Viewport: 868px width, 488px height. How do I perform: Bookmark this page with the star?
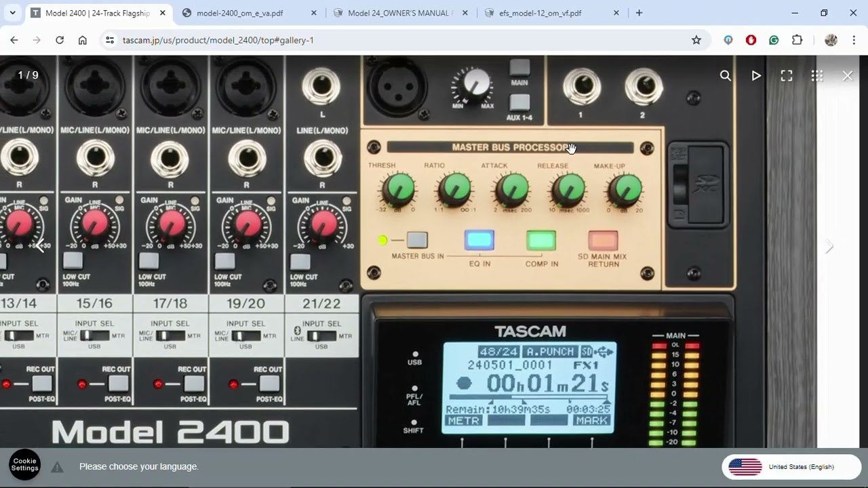pyautogui.click(x=696, y=40)
